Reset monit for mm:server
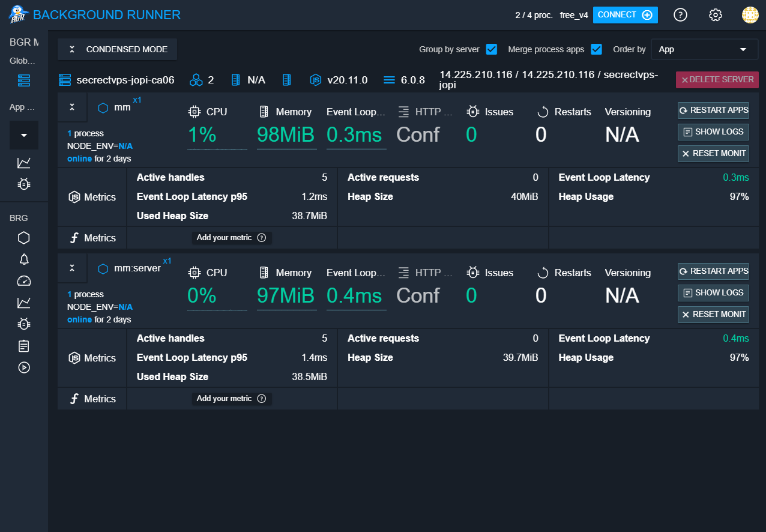Viewport: 766px width, 532px height. point(714,314)
